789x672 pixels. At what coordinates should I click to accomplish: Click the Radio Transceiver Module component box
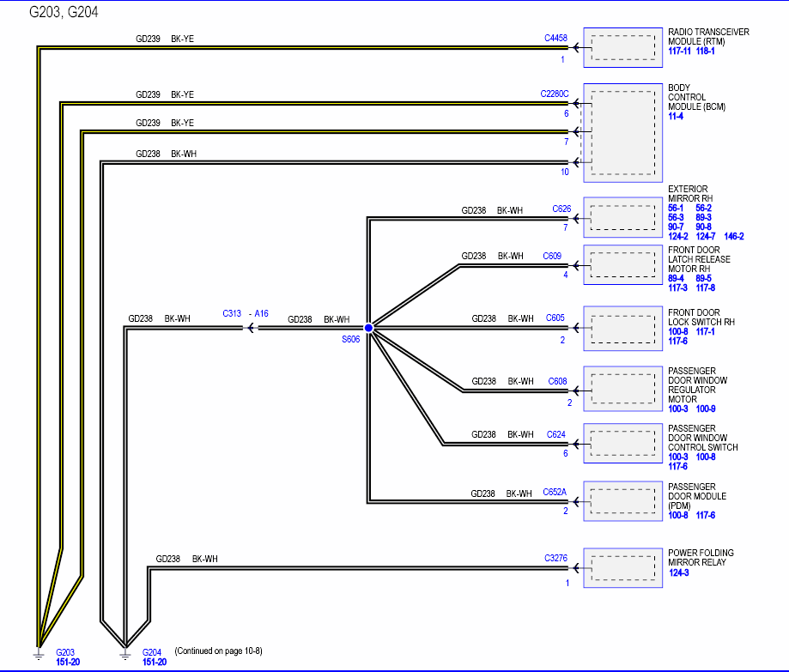pyautogui.click(x=623, y=48)
